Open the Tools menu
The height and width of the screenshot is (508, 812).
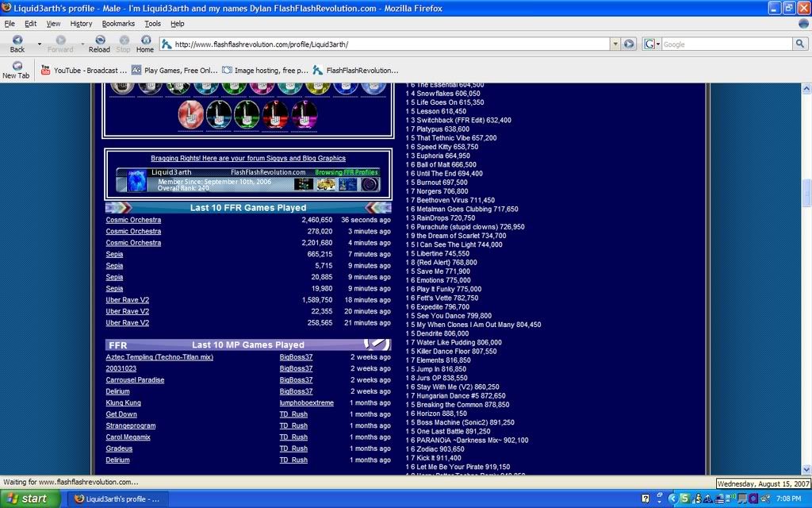click(152, 24)
